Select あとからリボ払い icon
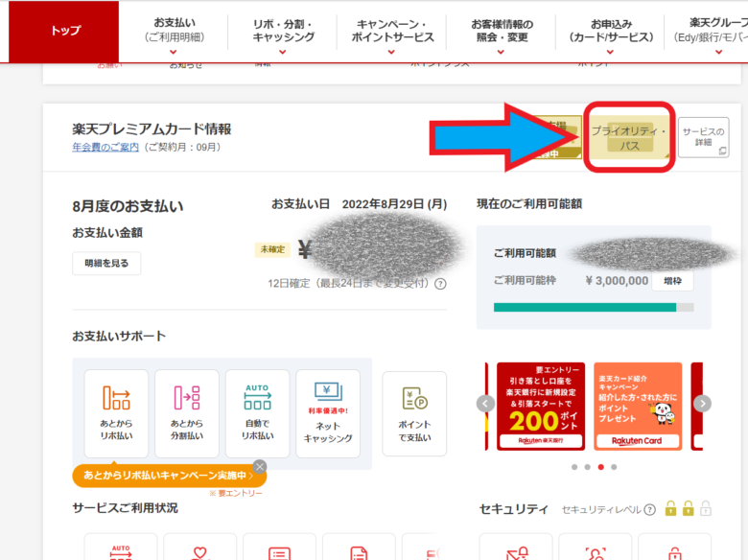Image resolution: width=748 pixels, height=560 pixels. 116,413
